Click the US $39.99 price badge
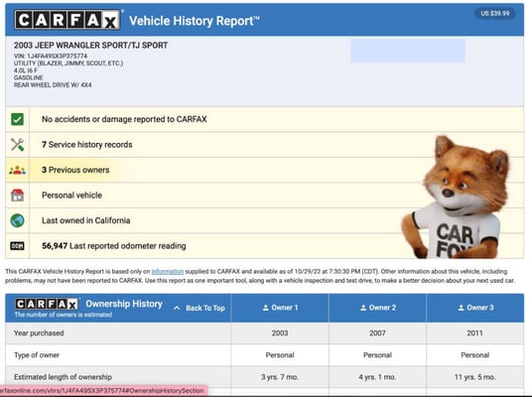Screen dimensions: 532x397 click(495, 13)
